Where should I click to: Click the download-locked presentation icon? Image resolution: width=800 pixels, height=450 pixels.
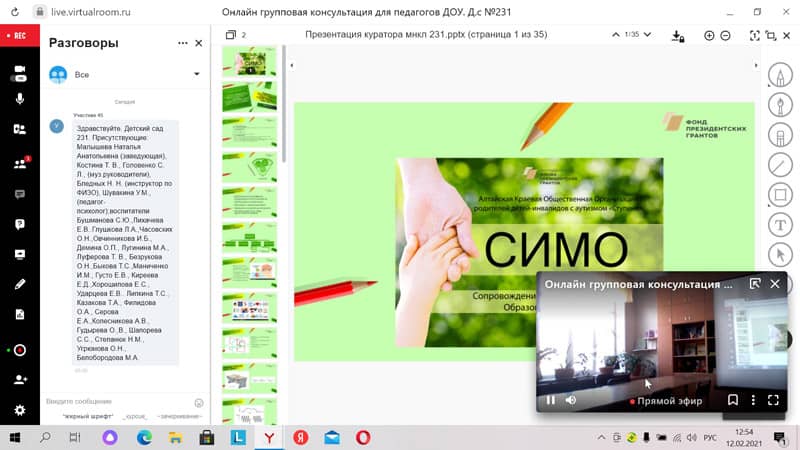click(x=678, y=36)
